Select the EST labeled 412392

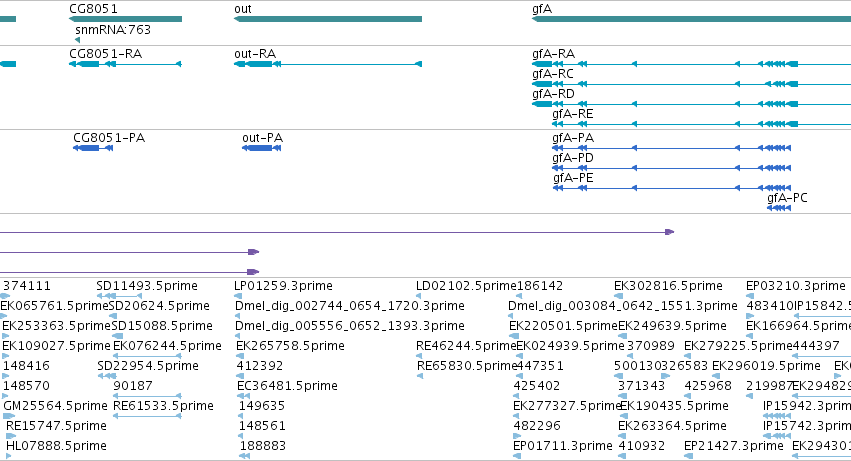(x=260, y=366)
